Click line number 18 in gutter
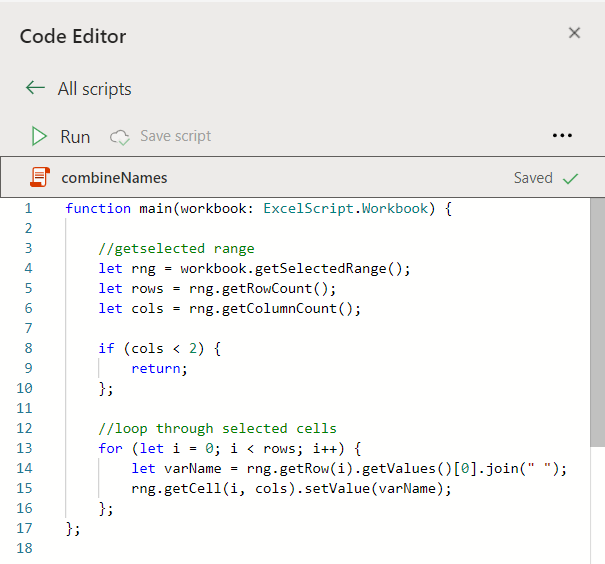Viewport: 605px width, 564px height. (x=24, y=548)
